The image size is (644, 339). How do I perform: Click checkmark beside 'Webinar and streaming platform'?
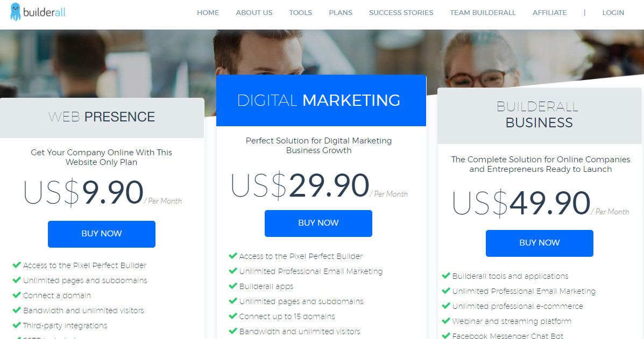coord(446,321)
